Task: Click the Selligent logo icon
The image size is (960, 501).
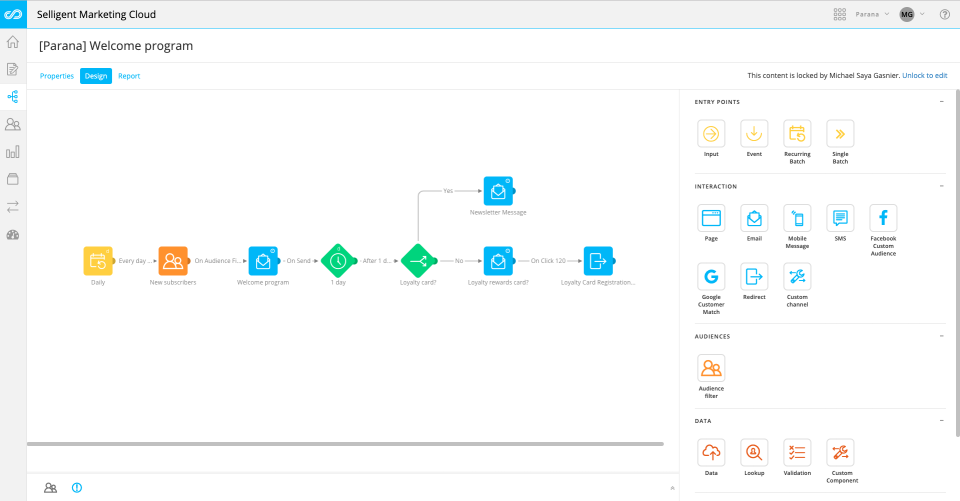Action: click(13, 14)
